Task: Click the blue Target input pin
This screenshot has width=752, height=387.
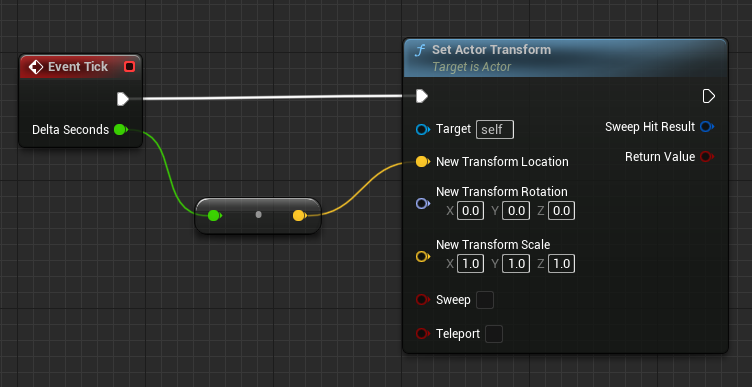Action: 423,129
